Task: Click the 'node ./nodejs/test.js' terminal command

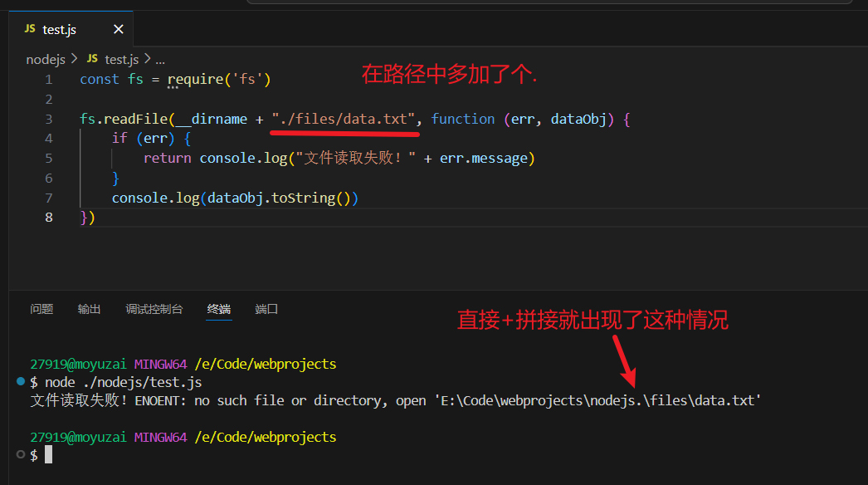Action: (x=123, y=383)
